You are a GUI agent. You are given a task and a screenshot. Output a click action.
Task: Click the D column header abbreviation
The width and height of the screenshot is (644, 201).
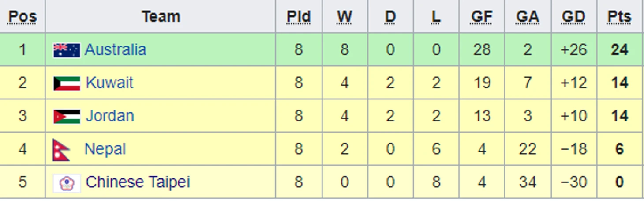[390, 17]
